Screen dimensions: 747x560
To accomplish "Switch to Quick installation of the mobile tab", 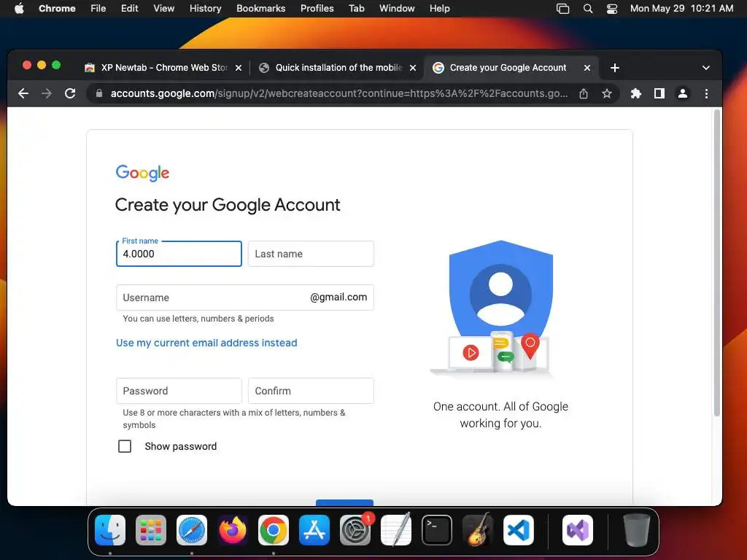I will pos(338,68).
